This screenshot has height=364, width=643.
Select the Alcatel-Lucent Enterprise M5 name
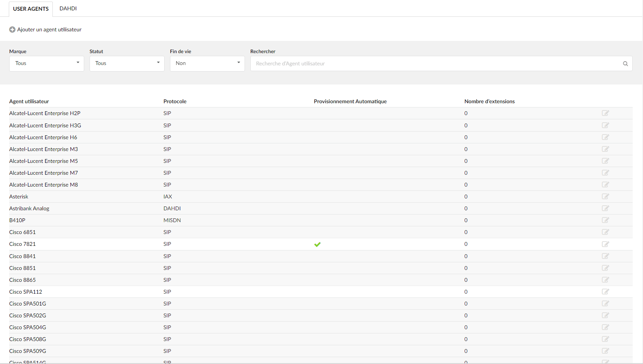44,161
